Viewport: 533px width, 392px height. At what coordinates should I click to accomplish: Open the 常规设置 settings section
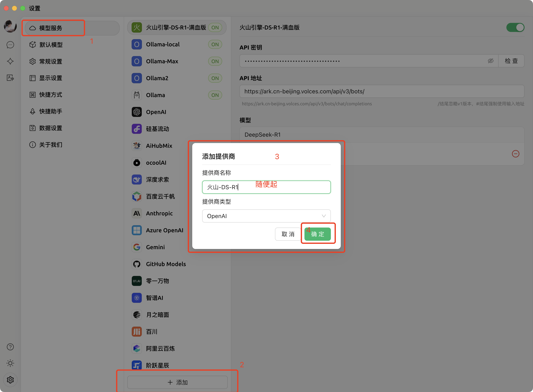(72, 61)
